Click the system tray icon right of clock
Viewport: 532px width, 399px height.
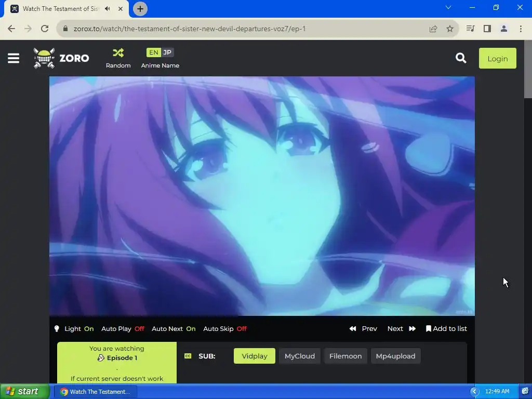point(525,392)
